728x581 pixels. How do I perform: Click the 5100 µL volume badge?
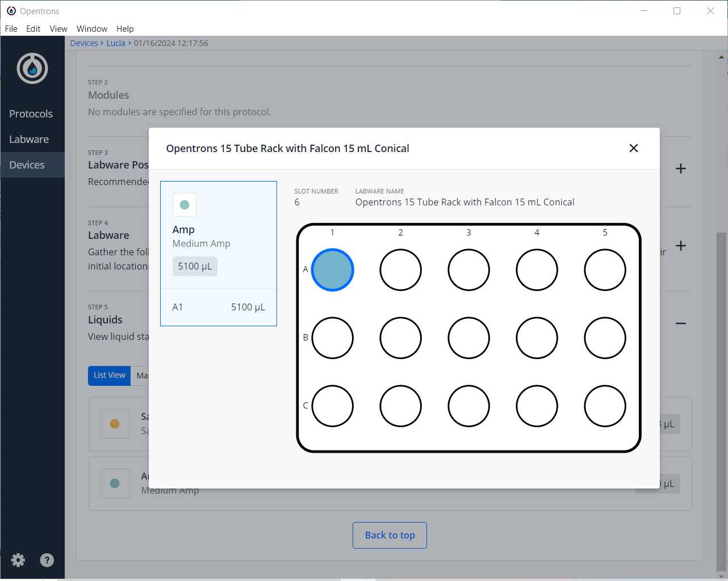[195, 266]
